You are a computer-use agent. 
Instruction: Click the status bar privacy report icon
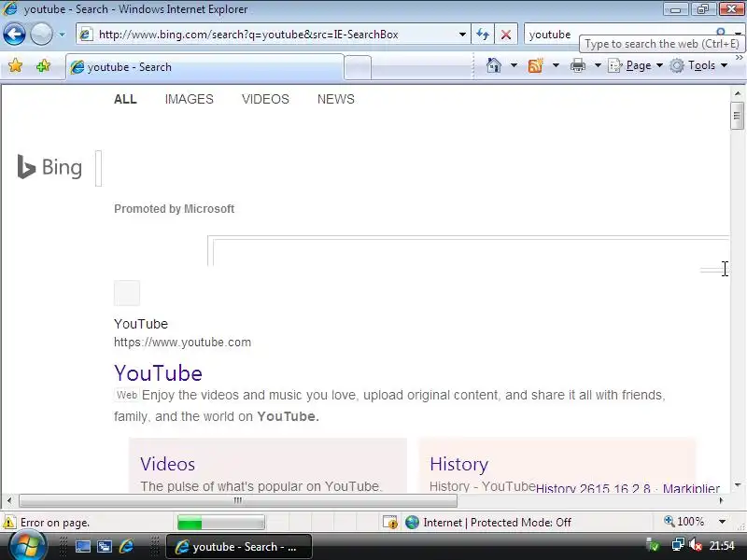[390, 523]
